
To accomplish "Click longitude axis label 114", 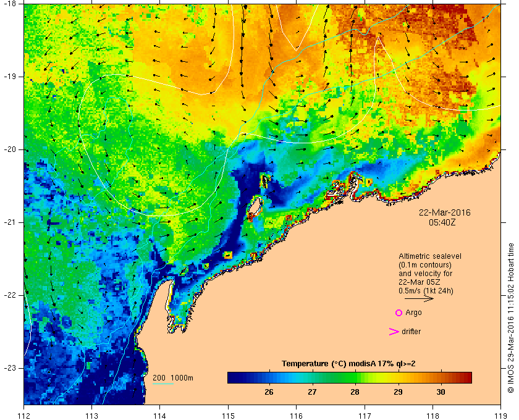I will coord(160,416).
